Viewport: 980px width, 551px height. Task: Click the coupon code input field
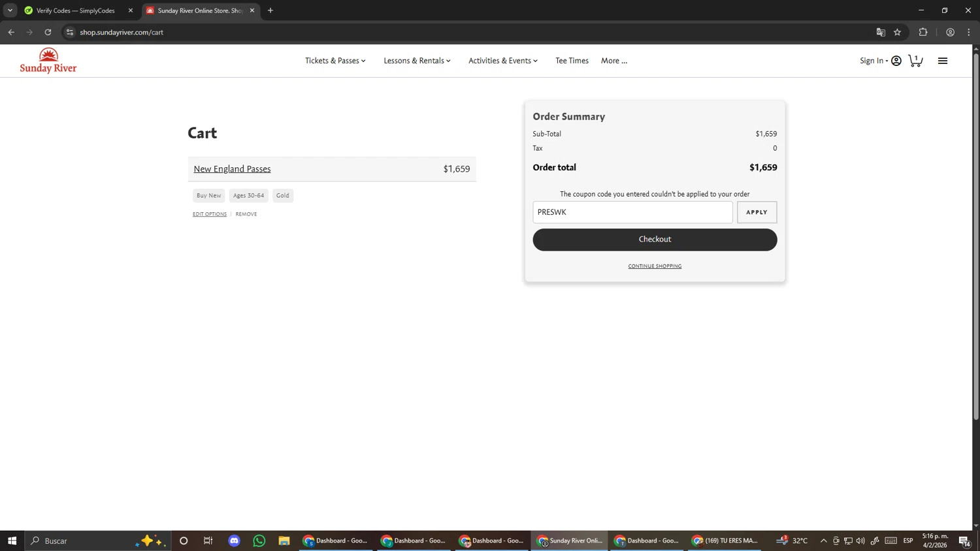coord(632,212)
